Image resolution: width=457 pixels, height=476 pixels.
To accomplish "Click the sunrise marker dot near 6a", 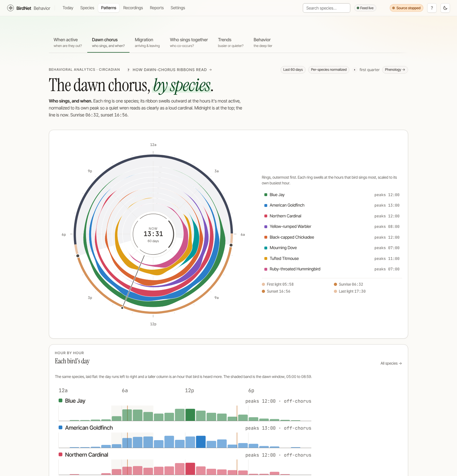I will tap(231, 245).
